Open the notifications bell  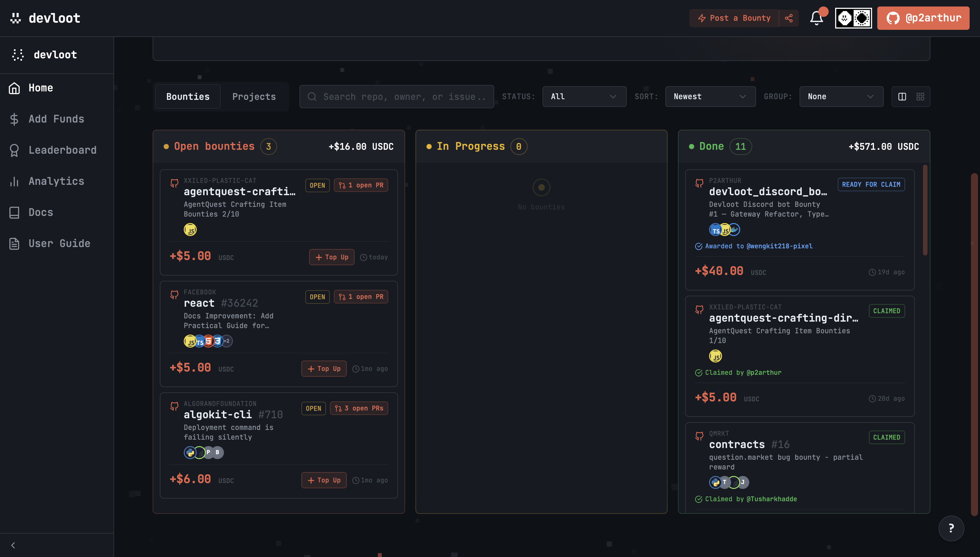coord(816,18)
